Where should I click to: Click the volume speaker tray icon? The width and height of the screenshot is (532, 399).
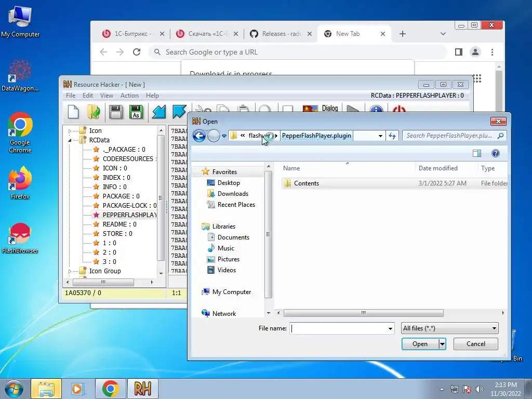tap(480, 389)
